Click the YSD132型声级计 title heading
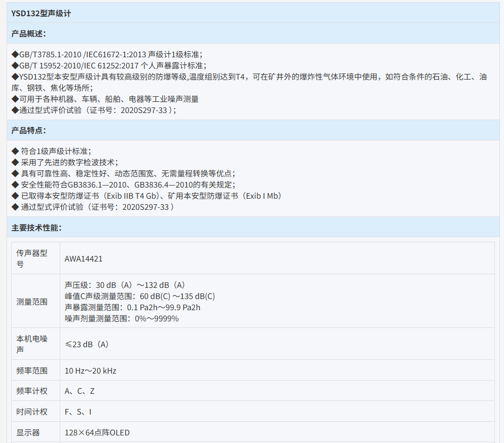504x443 pixels. coord(41,14)
